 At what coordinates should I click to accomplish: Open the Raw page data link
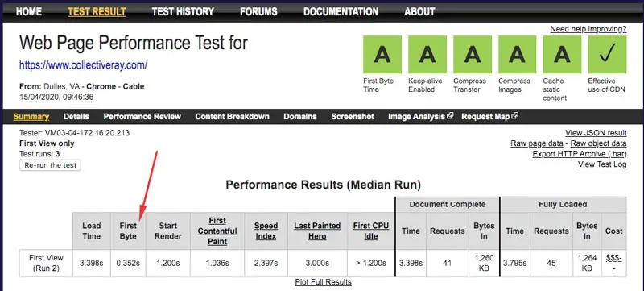(537, 143)
